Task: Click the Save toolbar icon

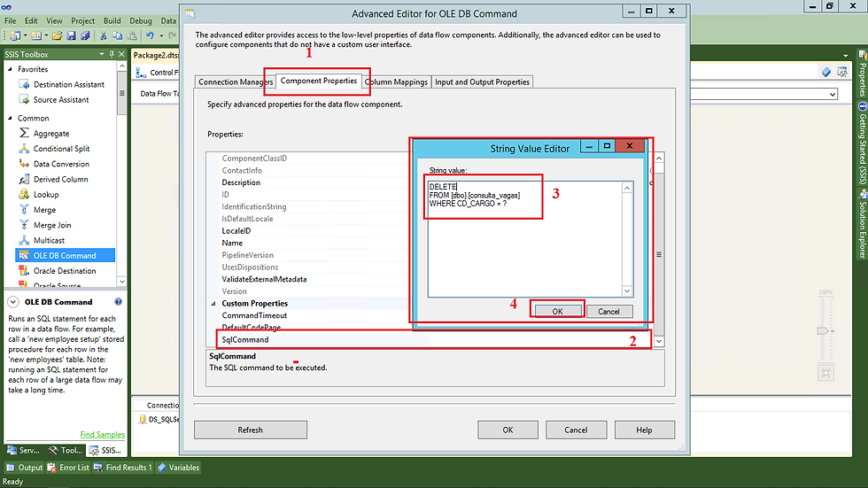Action: coord(72,36)
